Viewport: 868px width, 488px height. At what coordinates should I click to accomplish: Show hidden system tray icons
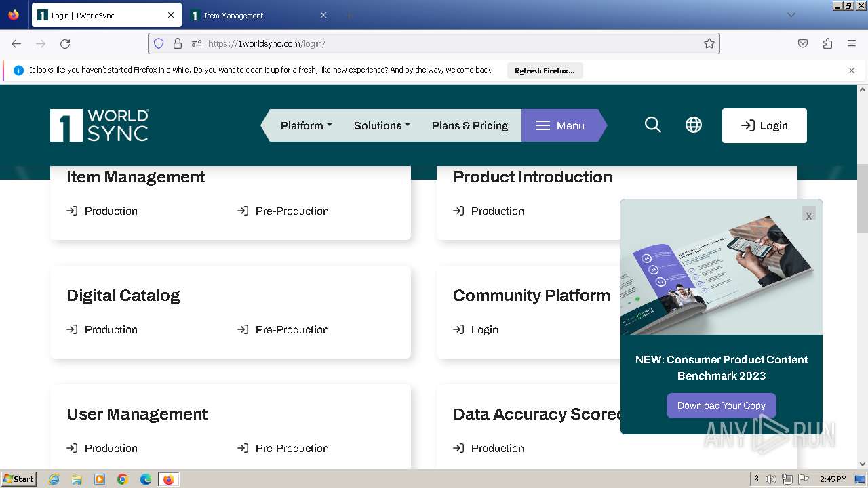(x=756, y=479)
